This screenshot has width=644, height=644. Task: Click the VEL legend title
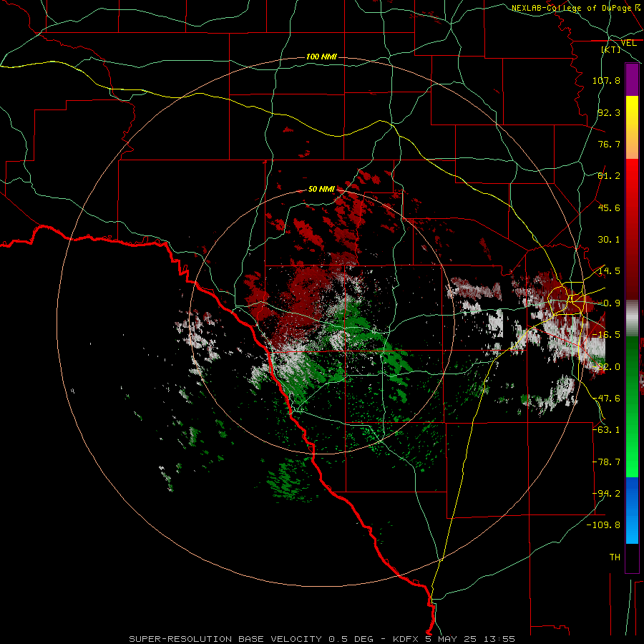pyautogui.click(x=628, y=43)
